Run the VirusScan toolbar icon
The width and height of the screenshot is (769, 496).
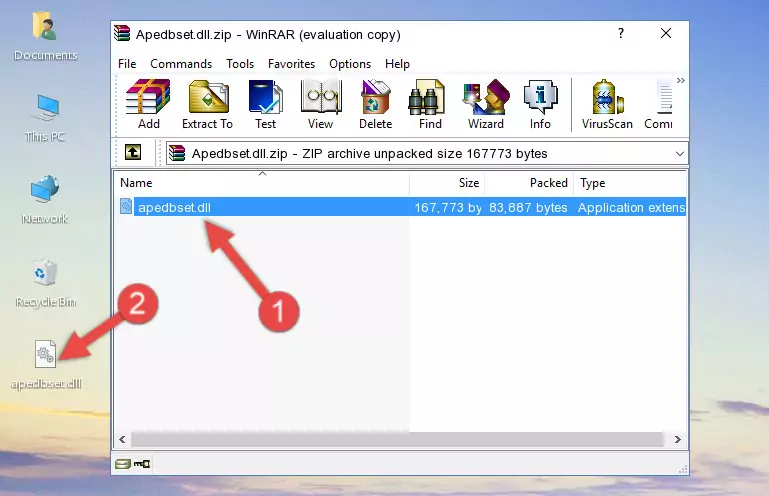coord(607,104)
